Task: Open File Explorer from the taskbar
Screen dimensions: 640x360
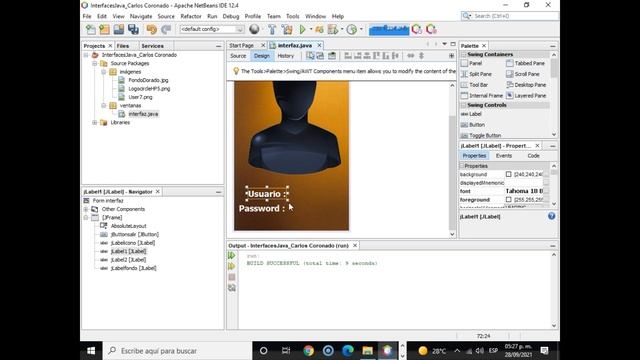Action: click(367, 351)
